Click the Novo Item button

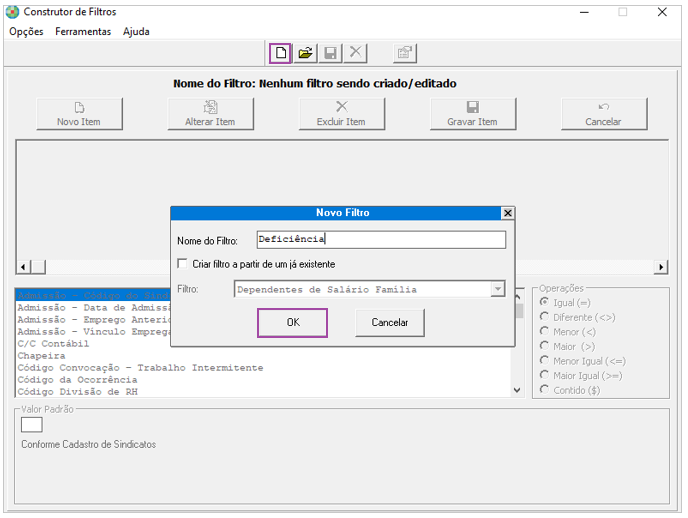click(x=79, y=114)
